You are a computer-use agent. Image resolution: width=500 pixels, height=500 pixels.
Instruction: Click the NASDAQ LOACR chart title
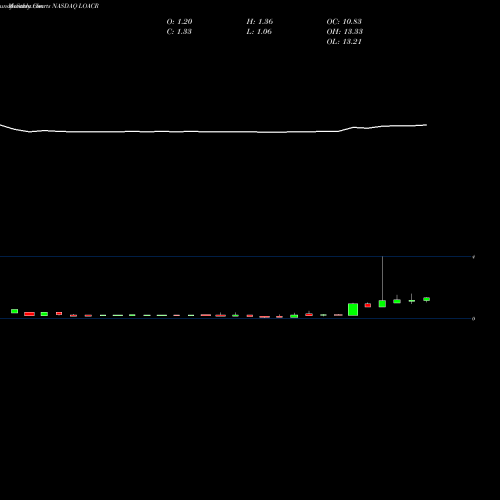(x=75, y=6)
